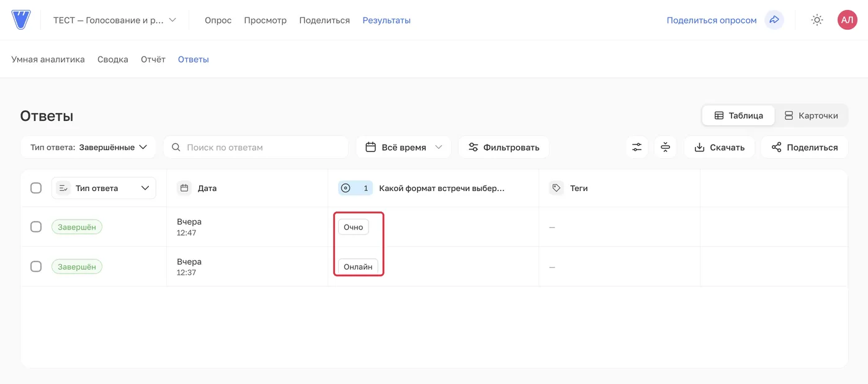Click the column settings sliders icon
The height and width of the screenshot is (384, 868).
click(637, 147)
